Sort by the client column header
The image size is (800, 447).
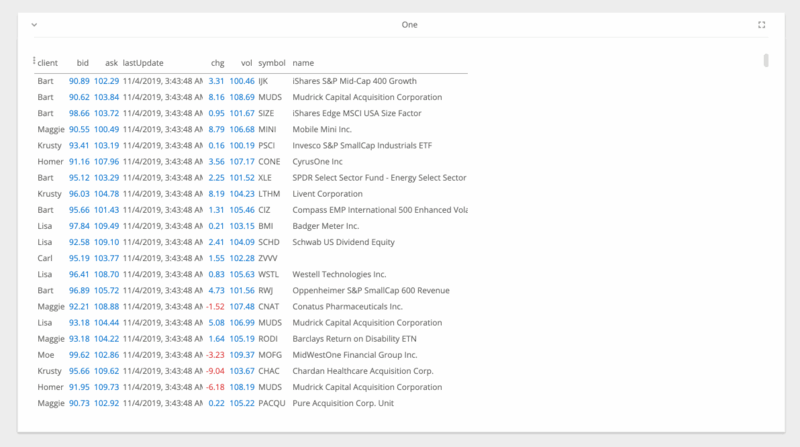[48, 63]
